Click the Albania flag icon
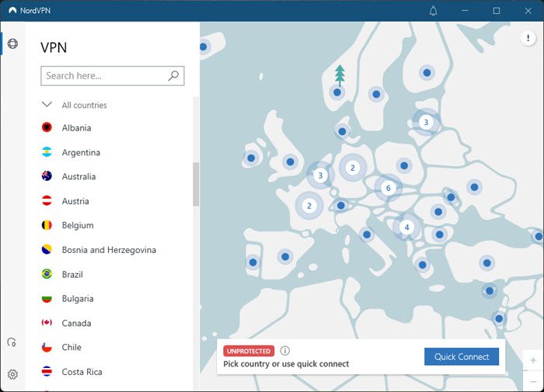Screen dimensions: 544x392 (47, 127)
